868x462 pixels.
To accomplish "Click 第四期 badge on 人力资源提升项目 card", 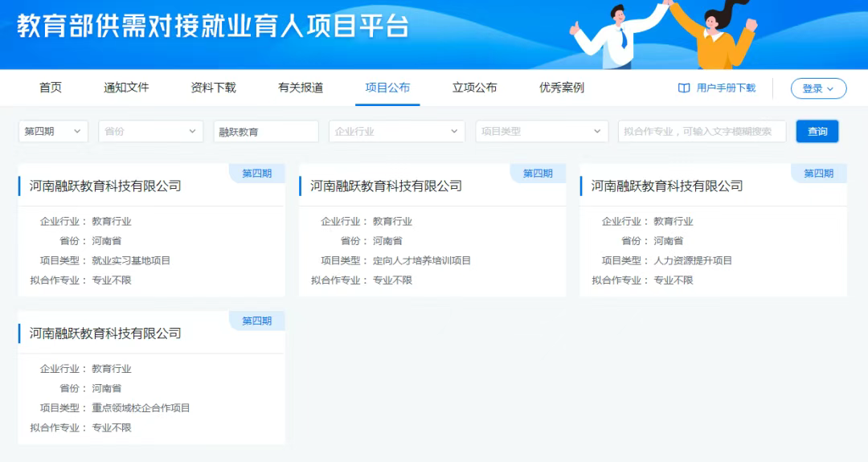I will pyautogui.click(x=818, y=174).
